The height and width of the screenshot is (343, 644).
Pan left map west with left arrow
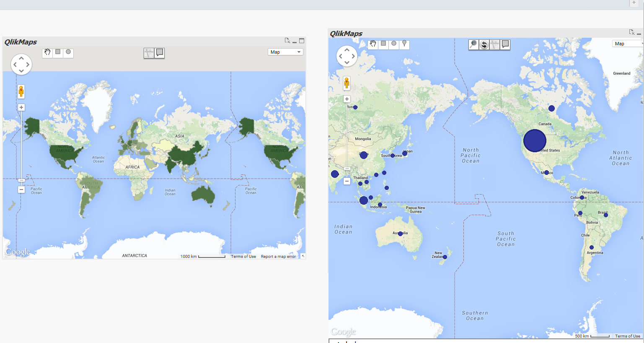[x=15, y=65]
